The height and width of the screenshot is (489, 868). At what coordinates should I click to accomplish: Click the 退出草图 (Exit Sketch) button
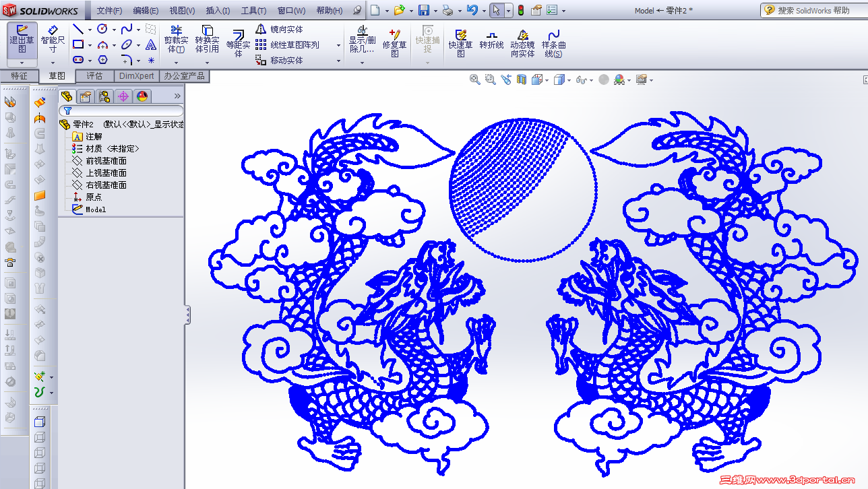click(22, 39)
